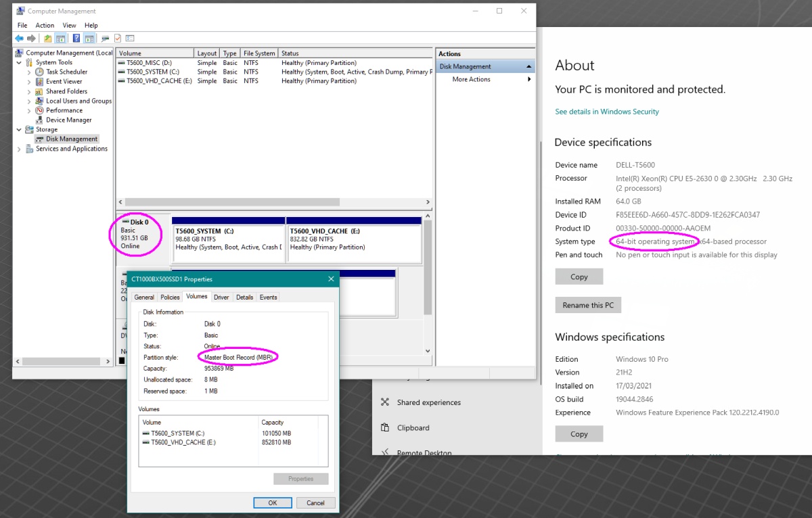Screen dimensions: 812x518
Task: Sort by the Volume column header
Action: pos(155,53)
